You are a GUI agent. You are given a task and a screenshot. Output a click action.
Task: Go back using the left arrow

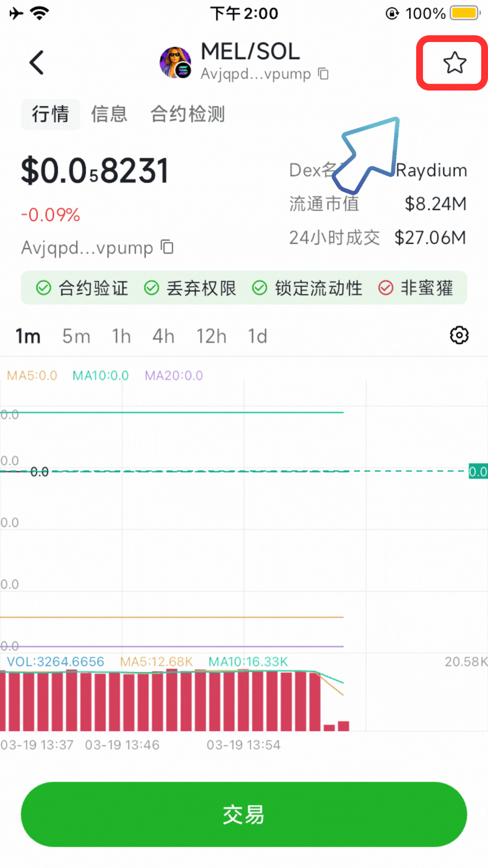pos(37,62)
